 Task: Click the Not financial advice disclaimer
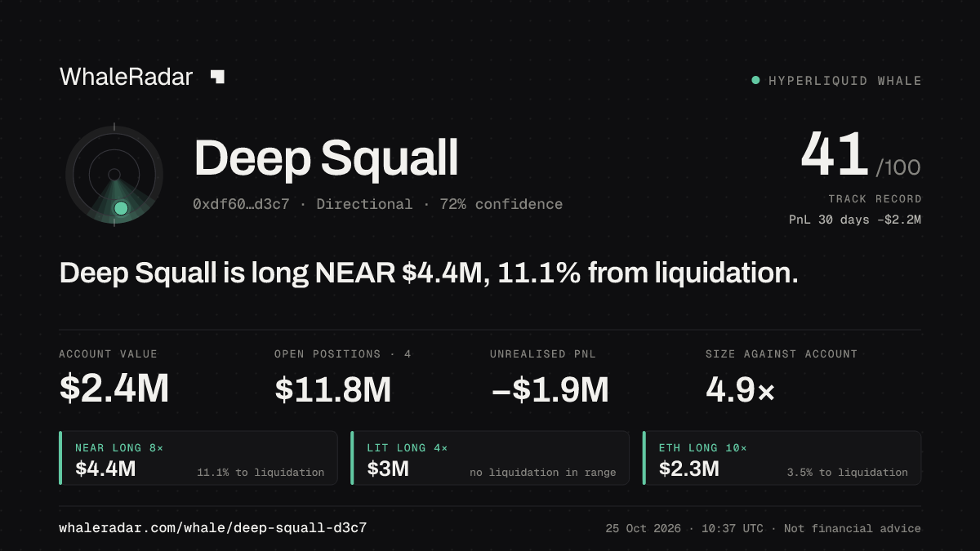(853, 528)
